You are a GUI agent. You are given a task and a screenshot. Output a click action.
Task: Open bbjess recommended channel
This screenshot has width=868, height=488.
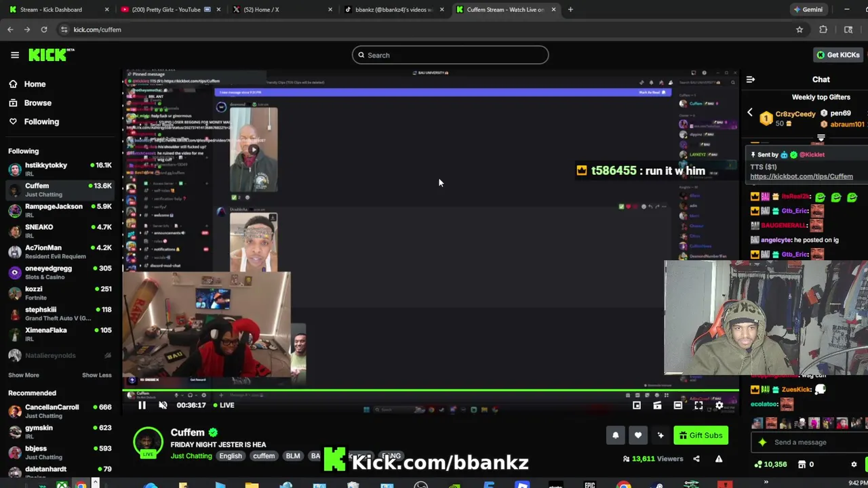point(60,452)
